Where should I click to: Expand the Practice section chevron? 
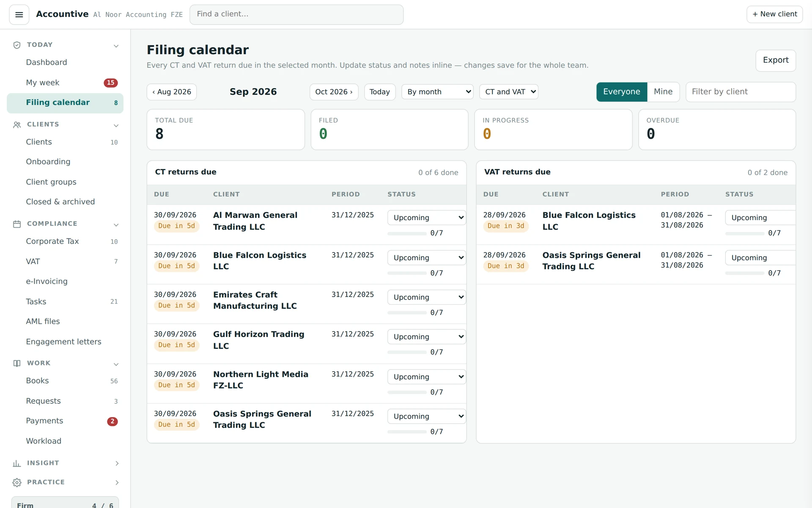pyautogui.click(x=117, y=483)
